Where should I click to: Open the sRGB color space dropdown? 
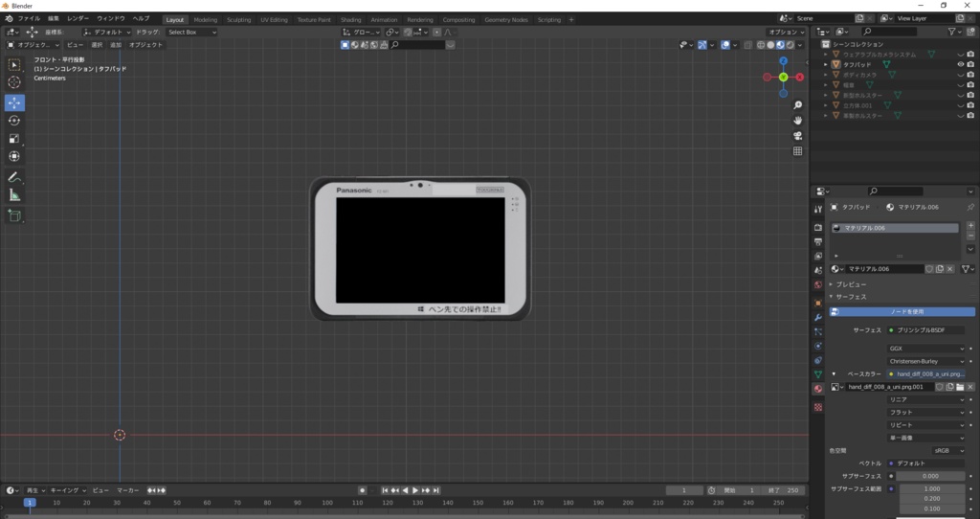pyautogui.click(x=948, y=450)
